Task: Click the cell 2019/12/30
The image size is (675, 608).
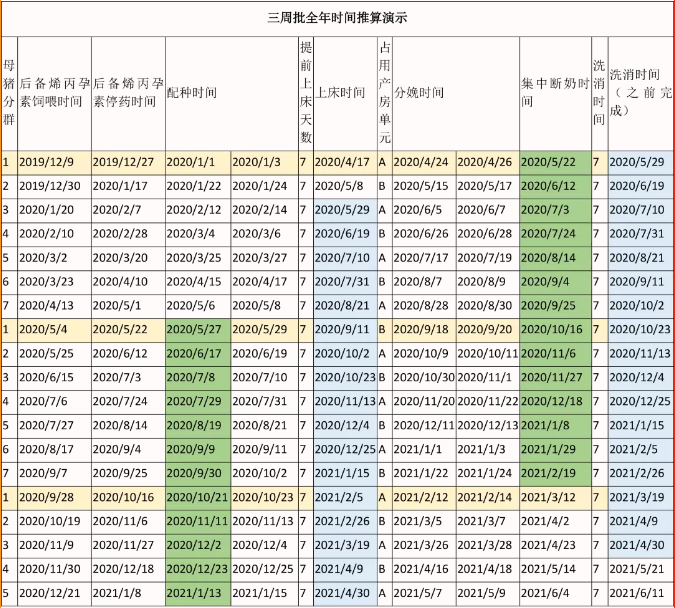Action: click(55, 186)
